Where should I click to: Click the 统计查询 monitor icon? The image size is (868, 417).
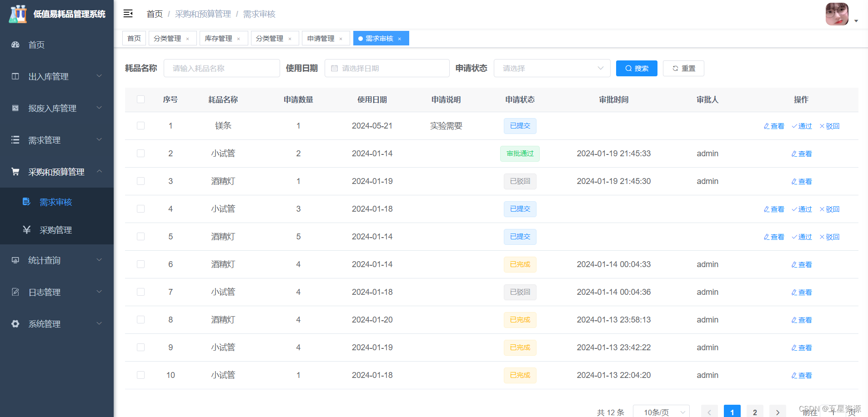pos(15,260)
